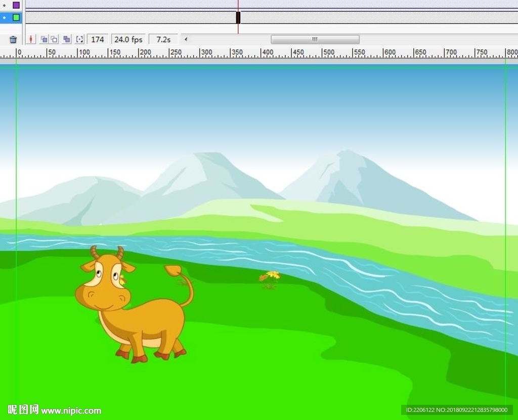Toggle Edit Multiple Frames
The width and height of the screenshot is (518, 420).
[x=66, y=39]
